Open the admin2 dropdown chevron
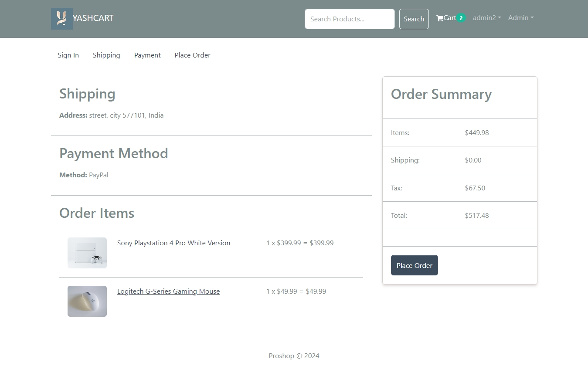588x376 pixels. tap(500, 18)
